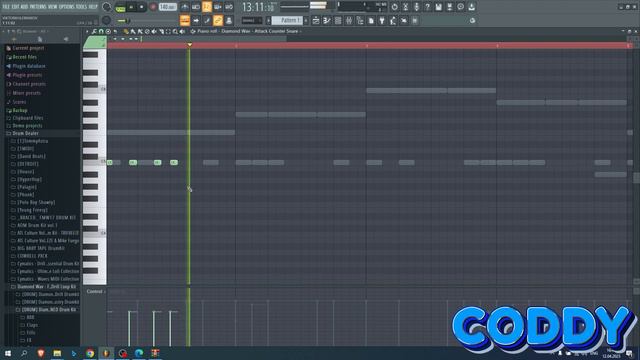Open the TOOLS menu
The height and width of the screenshot is (360, 640).
tap(82, 7)
